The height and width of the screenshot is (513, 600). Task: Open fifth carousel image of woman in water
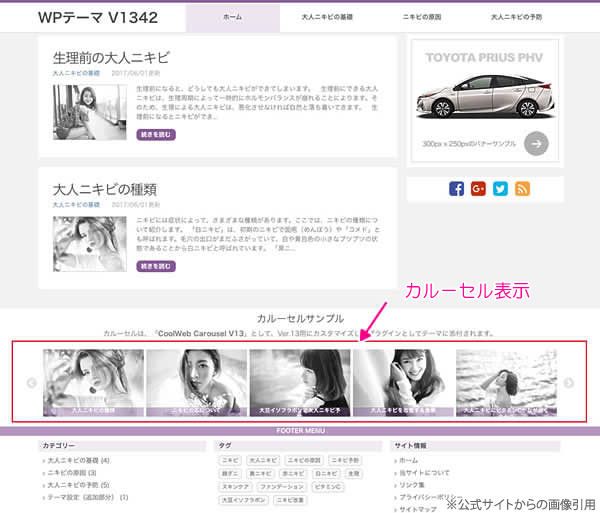506,383
